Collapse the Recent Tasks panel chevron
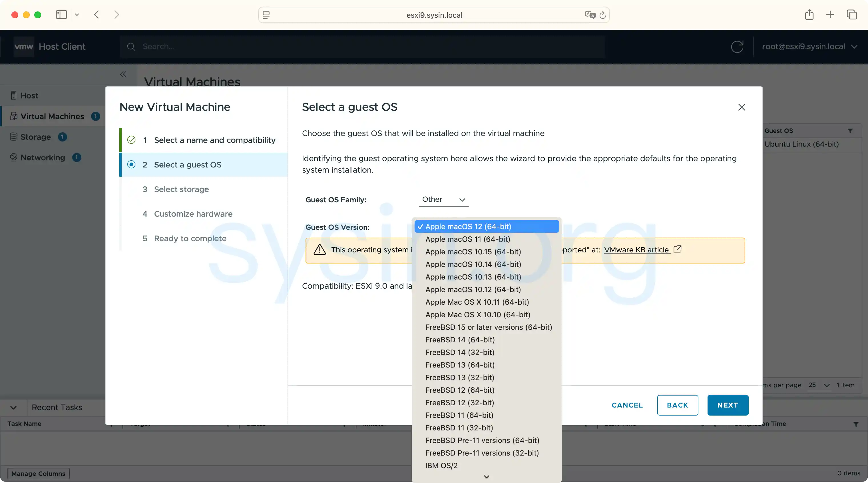 [x=13, y=408]
